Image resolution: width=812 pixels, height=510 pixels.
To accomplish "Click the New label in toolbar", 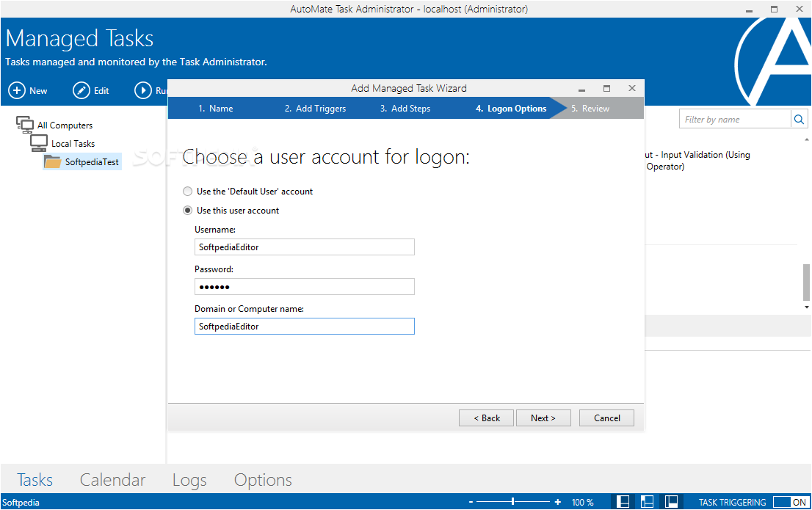I will (38, 91).
